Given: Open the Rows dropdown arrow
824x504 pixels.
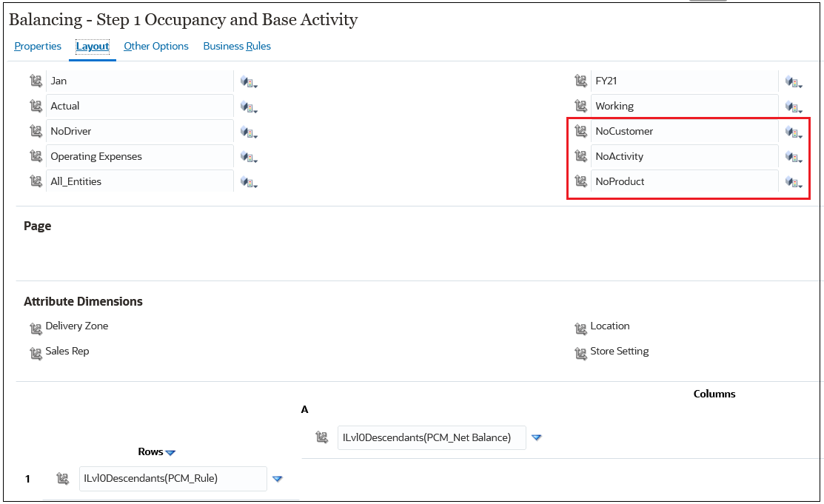Looking at the screenshot, I should (170, 452).
